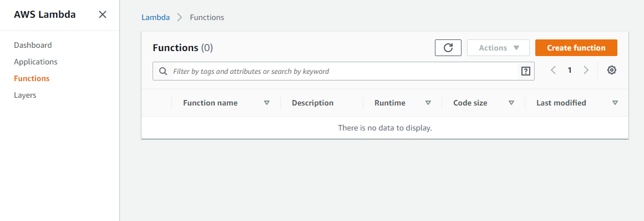This screenshot has height=221, width=644.
Task: Click the Runtime column header label
Action: point(390,103)
